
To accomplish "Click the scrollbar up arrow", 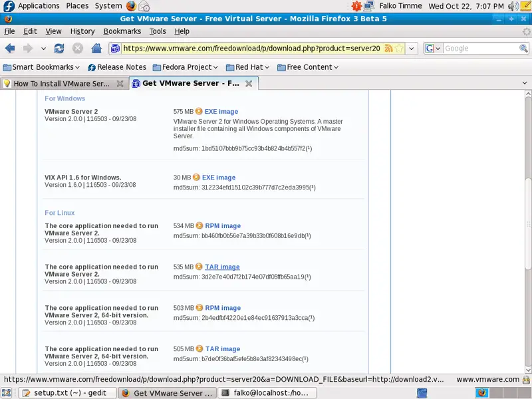I will (x=528, y=94).
